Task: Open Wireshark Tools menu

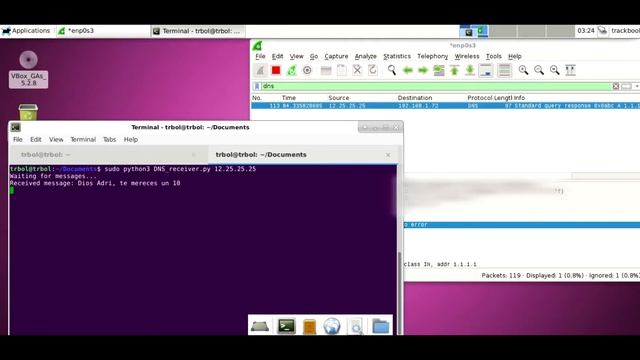Action: tap(493, 56)
